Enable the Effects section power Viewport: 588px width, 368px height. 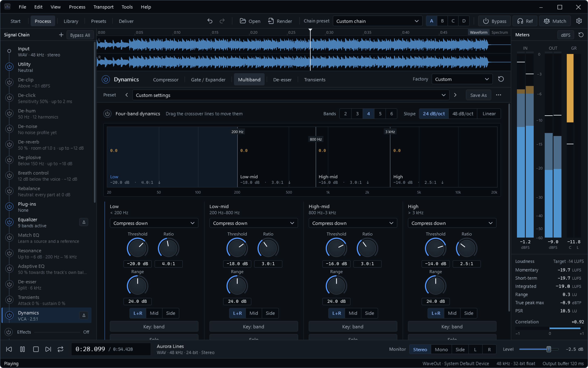coord(9,332)
